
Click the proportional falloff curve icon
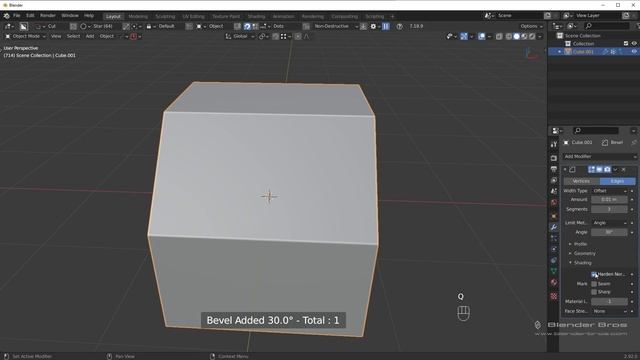[306, 36]
